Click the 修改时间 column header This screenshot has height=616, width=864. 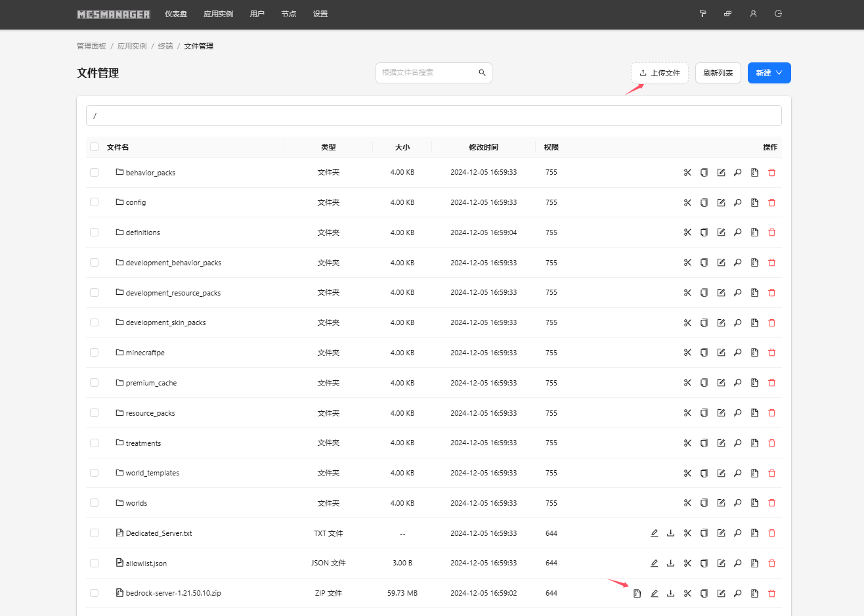tap(483, 147)
